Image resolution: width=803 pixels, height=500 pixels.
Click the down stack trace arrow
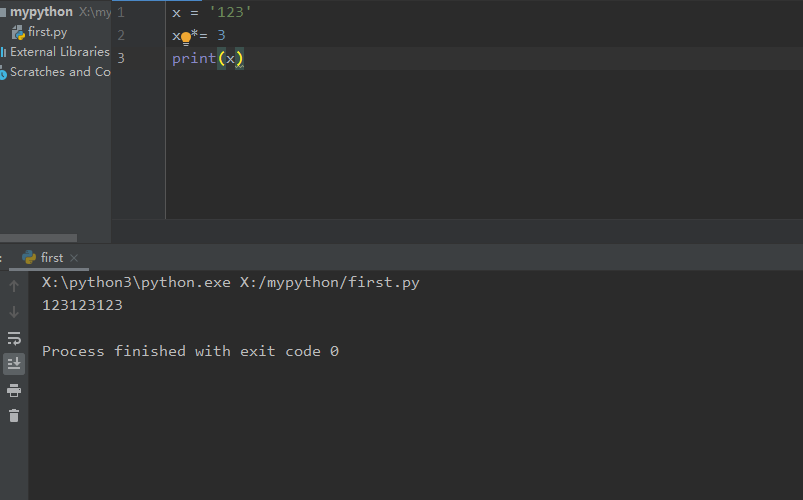[14, 312]
